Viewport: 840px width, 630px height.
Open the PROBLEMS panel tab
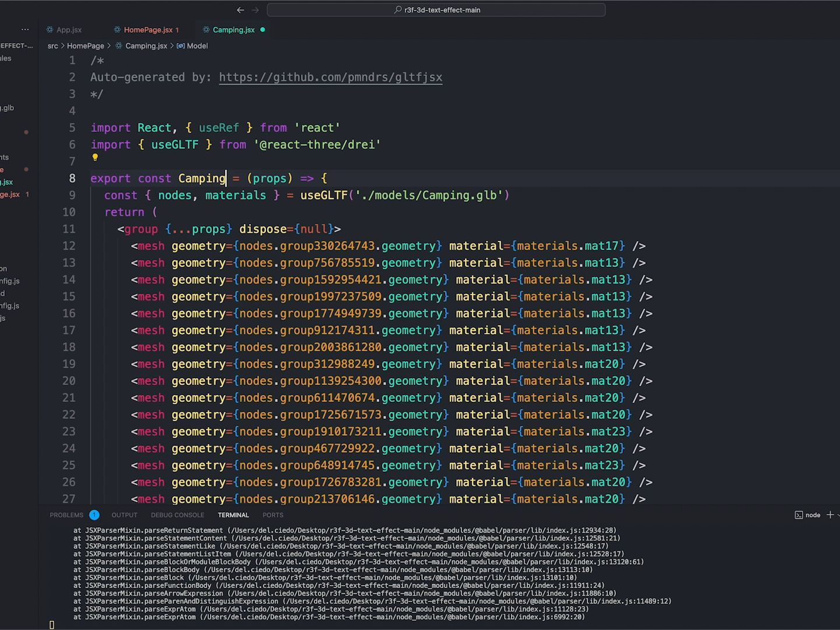point(66,515)
